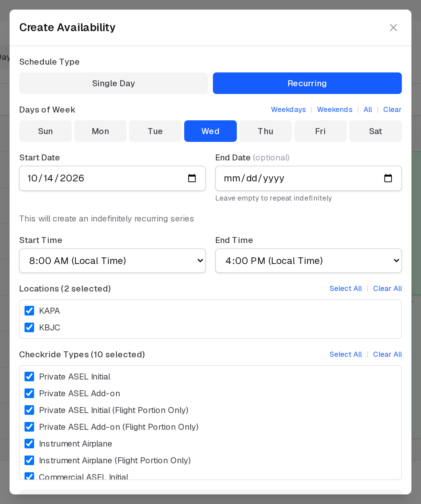Deselect Wed in Days of Week
The width and height of the screenshot is (421, 504).
[210, 131]
